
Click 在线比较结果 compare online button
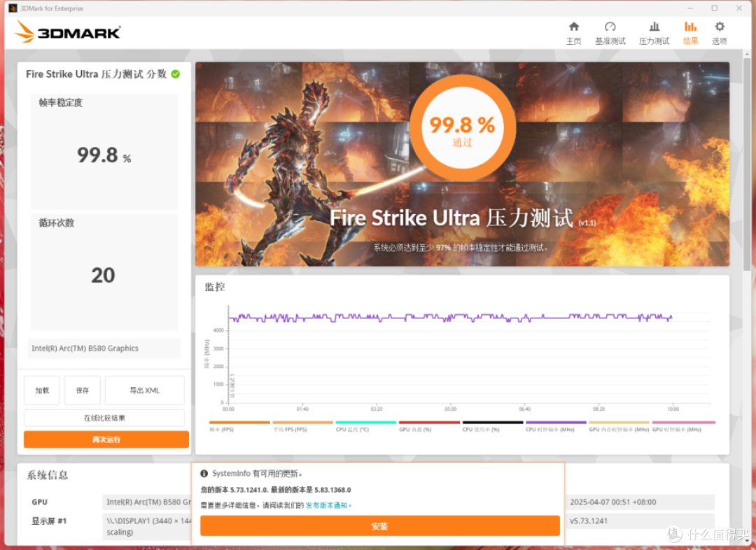(x=104, y=418)
